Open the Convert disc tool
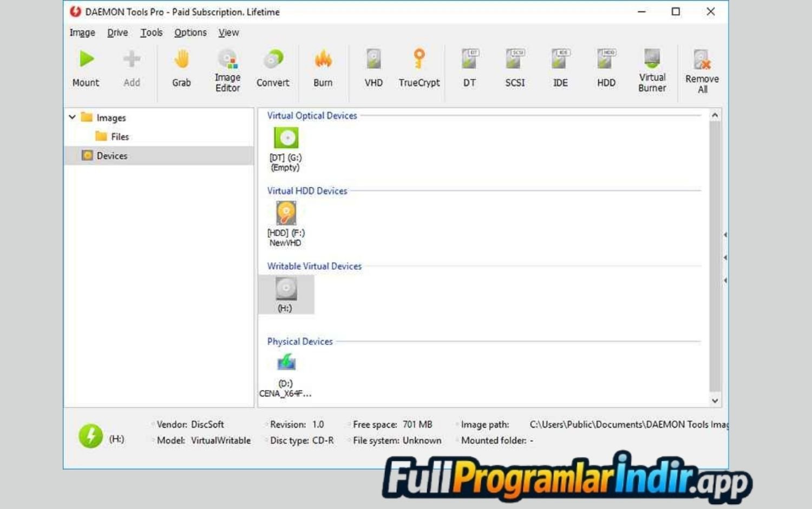 [273, 59]
